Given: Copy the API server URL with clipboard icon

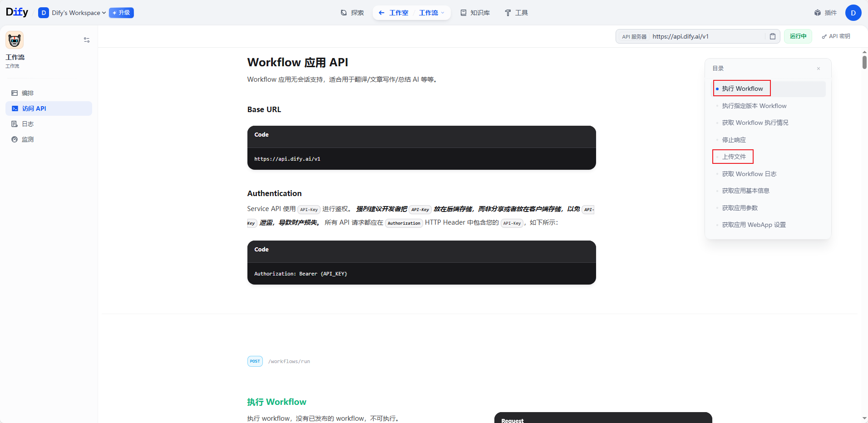Looking at the screenshot, I should click(x=773, y=36).
